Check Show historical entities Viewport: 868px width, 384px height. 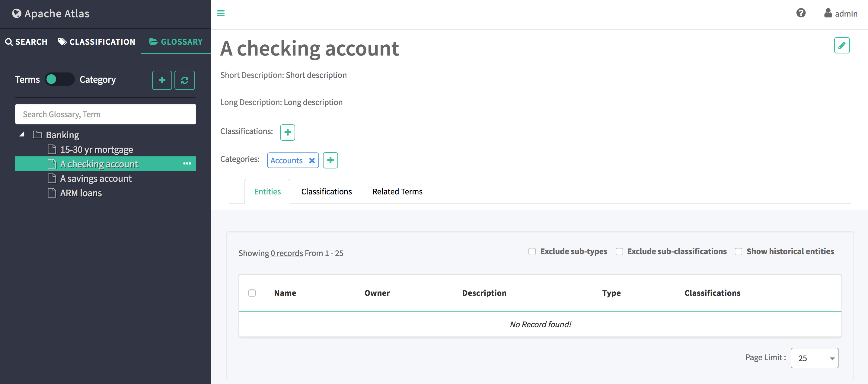pos(738,251)
